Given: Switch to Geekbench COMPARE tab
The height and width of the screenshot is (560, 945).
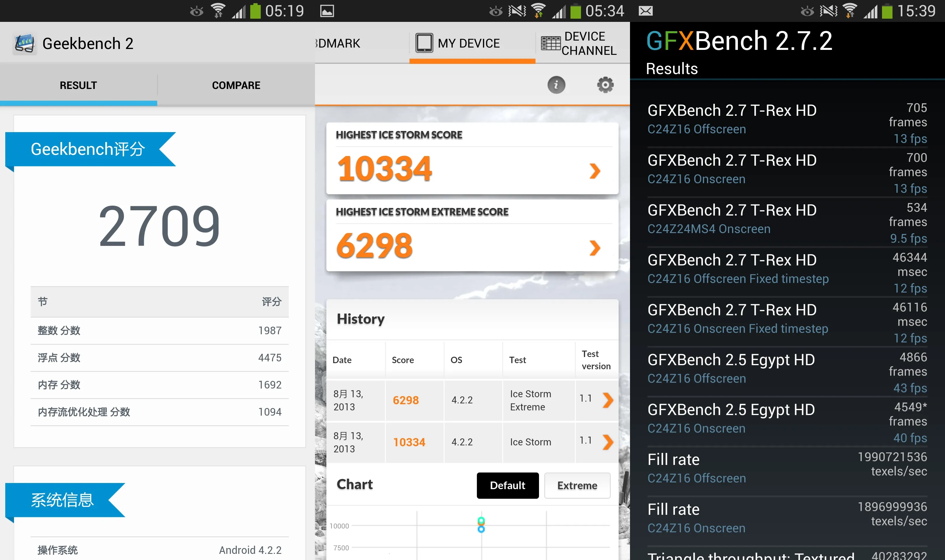Looking at the screenshot, I should [236, 85].
